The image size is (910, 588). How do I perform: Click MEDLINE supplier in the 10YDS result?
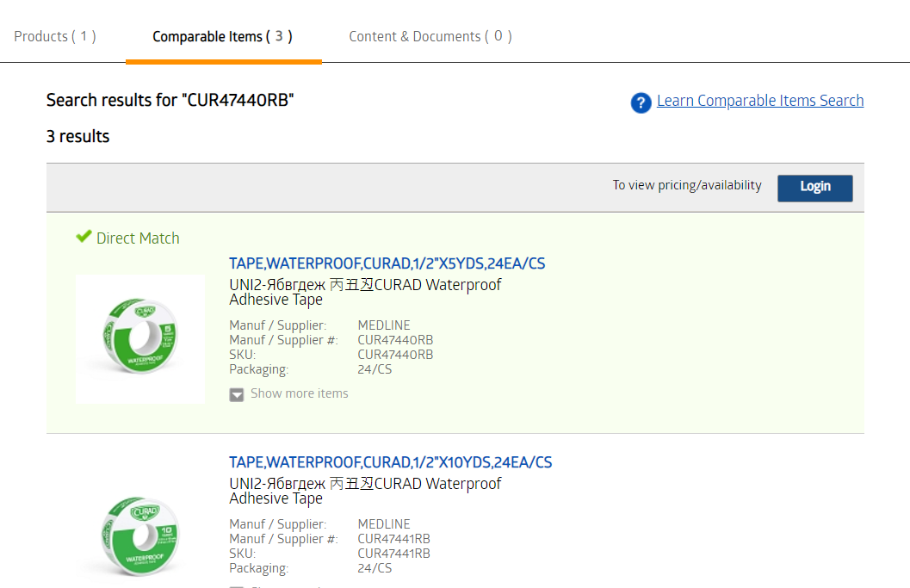pos(384,524)
